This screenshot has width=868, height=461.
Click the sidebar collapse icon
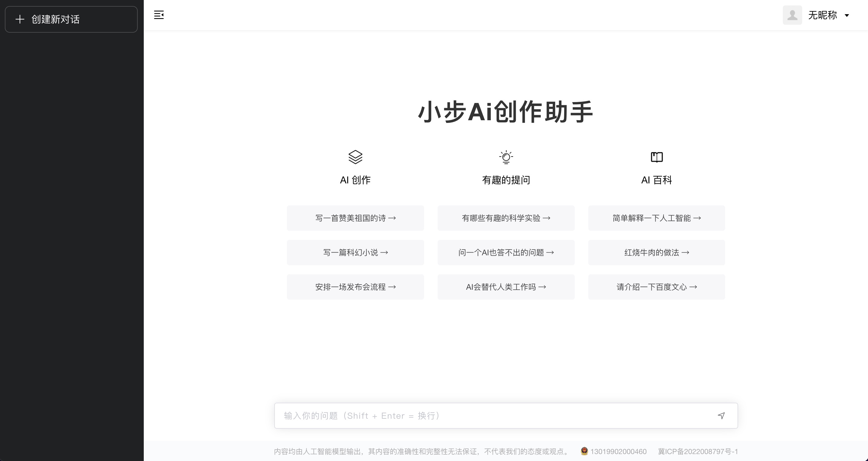tap(159, 15)
